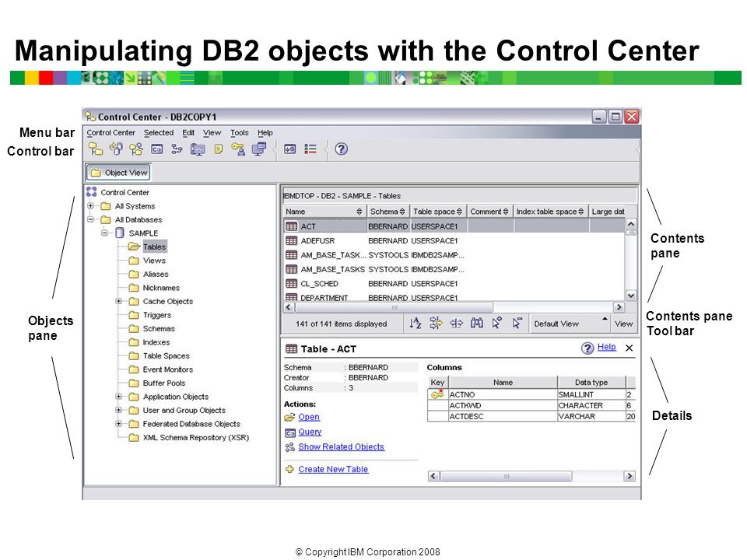
Task: Open the Help menu in the menu bar
Action: (265, 133)
